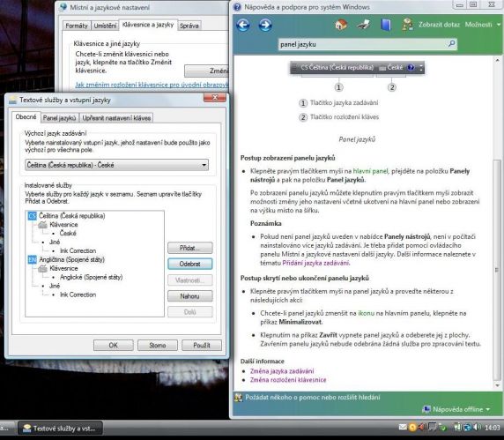Open the Upřesnit nastavení kláves tab
Screen dimensions: 504x440
click(x=116, y=118)
